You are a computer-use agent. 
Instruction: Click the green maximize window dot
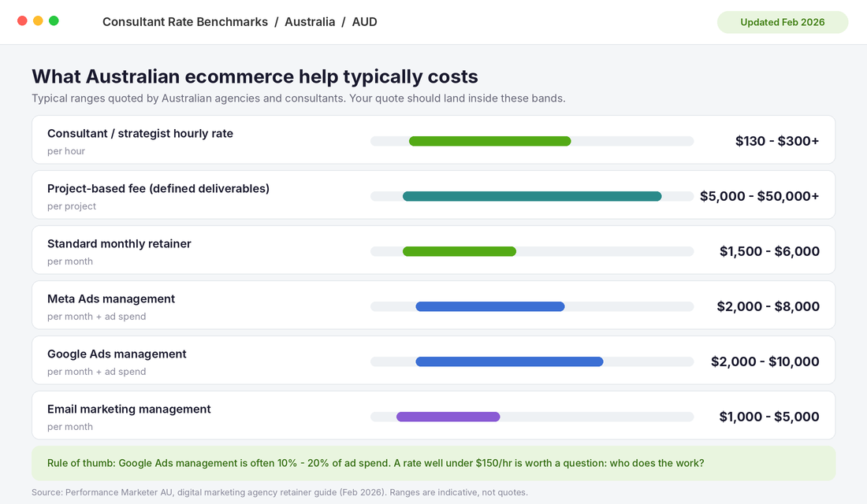click(x=54, y=21)
